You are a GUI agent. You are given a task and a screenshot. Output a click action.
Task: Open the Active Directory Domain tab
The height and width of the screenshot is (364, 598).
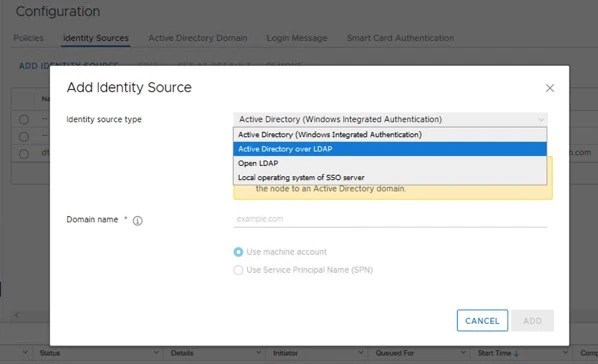tap(198, 38)
